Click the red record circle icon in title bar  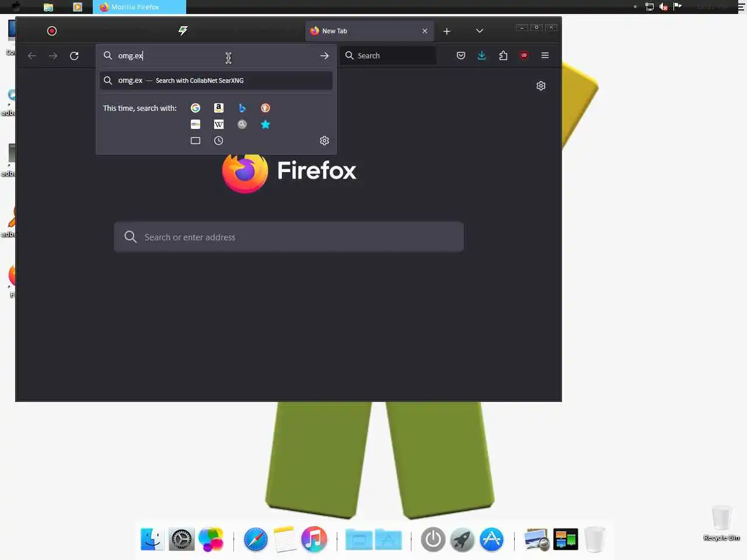(52, 31)
